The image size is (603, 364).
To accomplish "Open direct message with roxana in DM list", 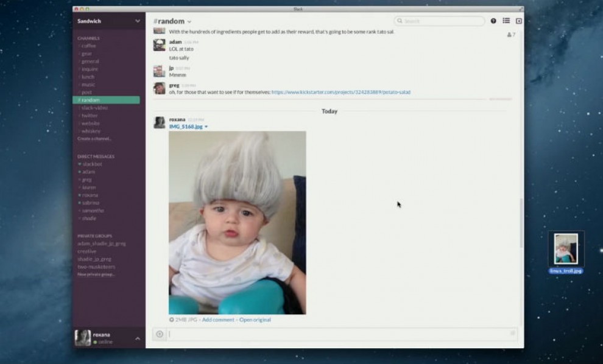I will [x=90, y=195].
